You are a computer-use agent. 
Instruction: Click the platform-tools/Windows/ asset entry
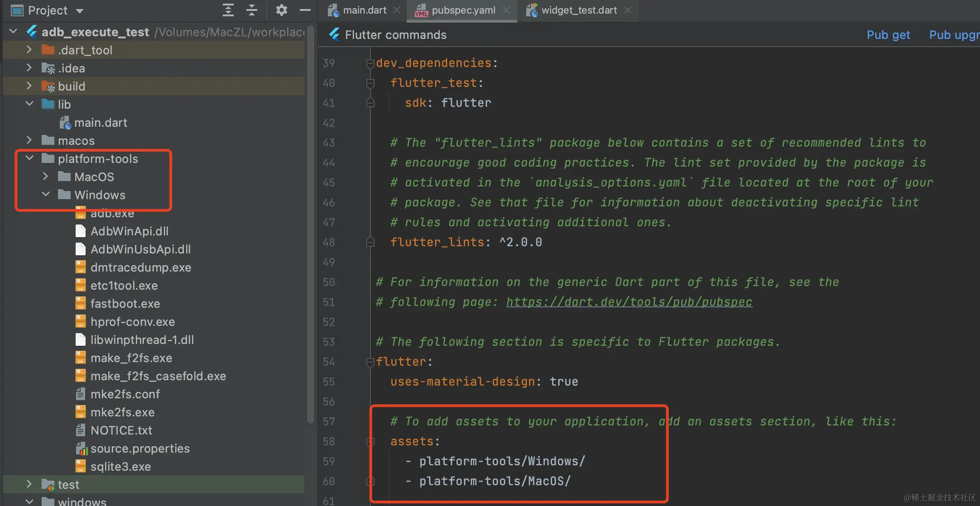(x=502, y=461)
